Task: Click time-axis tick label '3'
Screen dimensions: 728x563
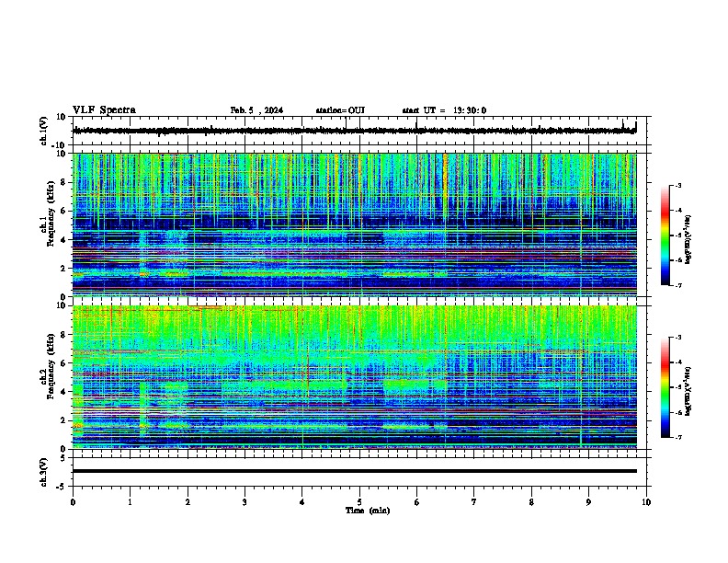Action: coord(245,502)
